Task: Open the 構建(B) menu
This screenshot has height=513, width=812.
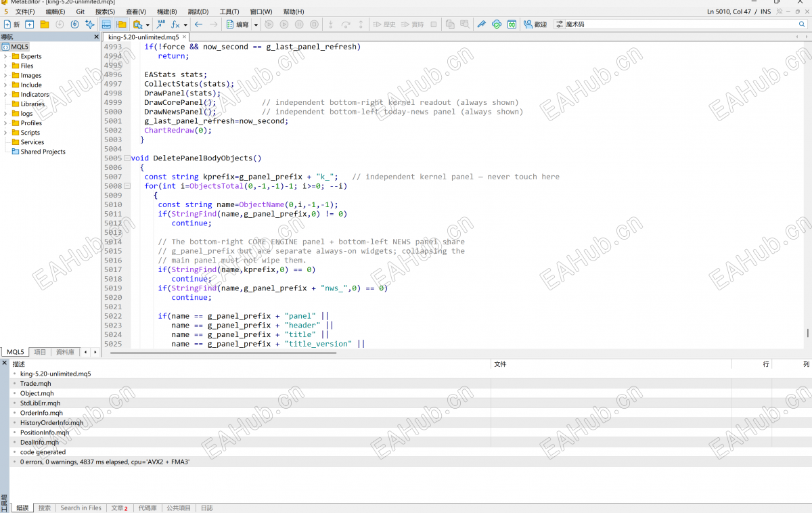Action: point(166,12)
